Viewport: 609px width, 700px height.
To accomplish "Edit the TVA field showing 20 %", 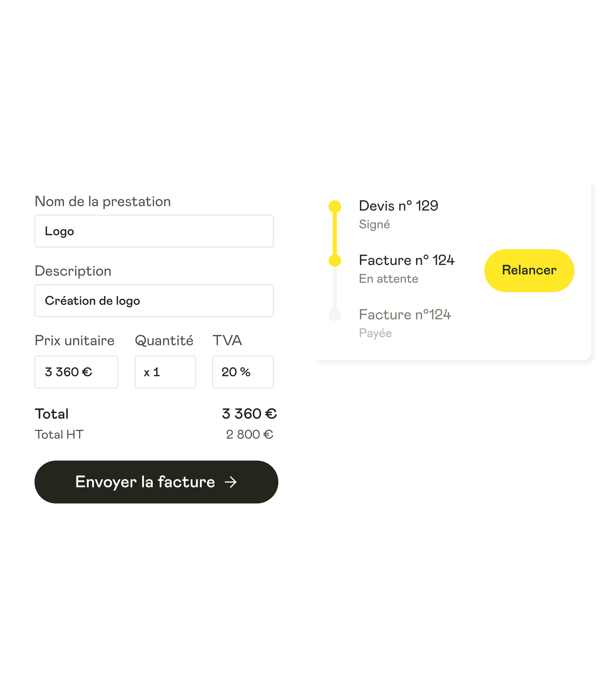I will click(243, 372).
